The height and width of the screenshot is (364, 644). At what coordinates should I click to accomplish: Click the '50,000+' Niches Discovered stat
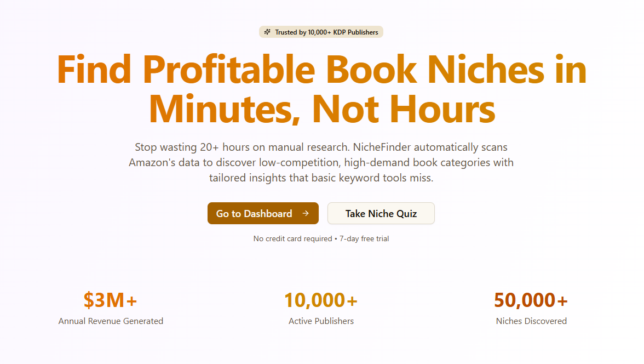point(531,300)
